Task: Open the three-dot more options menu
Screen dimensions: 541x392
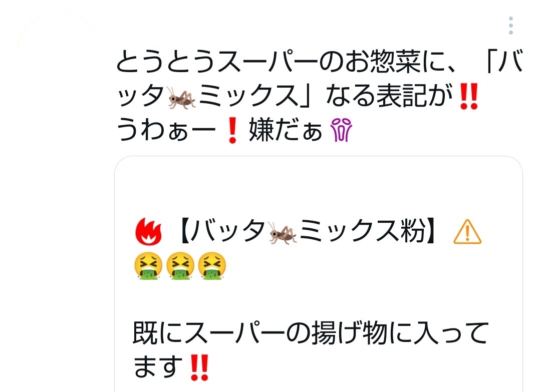Action: [x=510, y=26]
